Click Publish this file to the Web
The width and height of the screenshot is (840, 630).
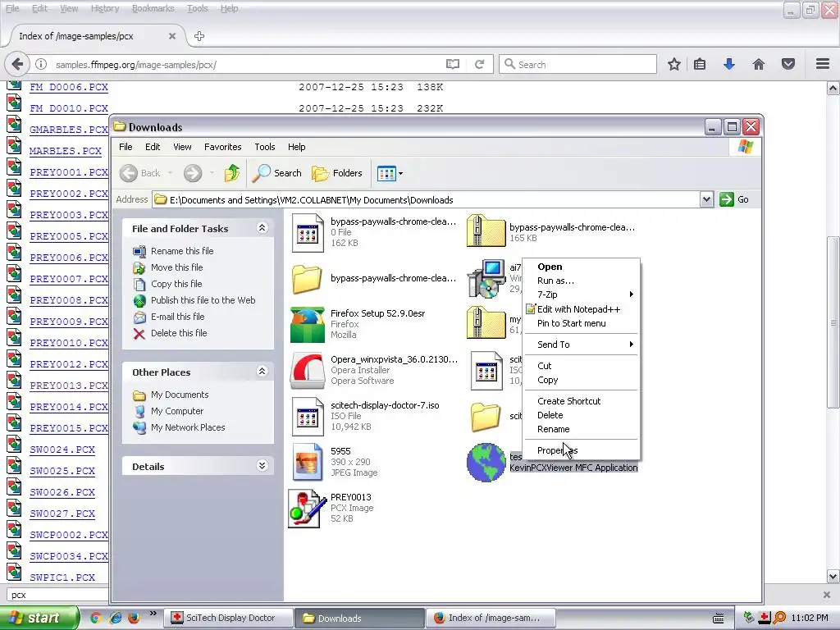point(203,300)
